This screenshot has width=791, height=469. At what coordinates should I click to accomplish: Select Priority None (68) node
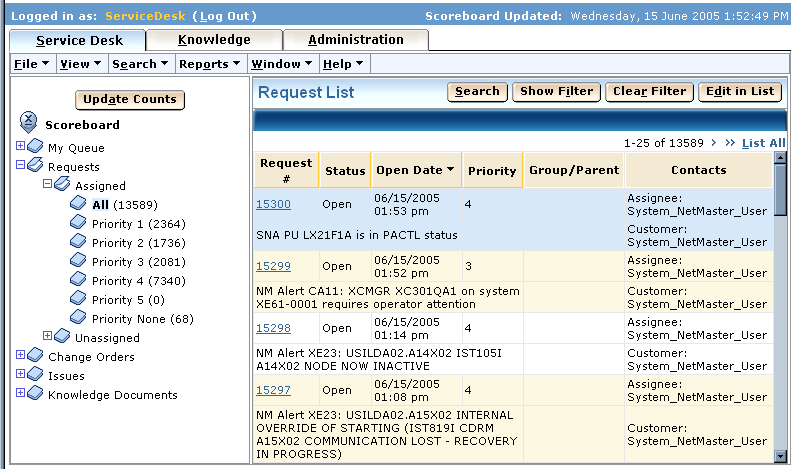(x=142, y=319)
